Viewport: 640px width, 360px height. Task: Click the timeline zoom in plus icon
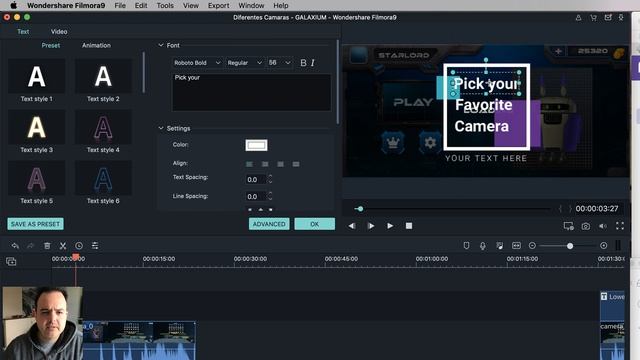[x=604, y=246]
